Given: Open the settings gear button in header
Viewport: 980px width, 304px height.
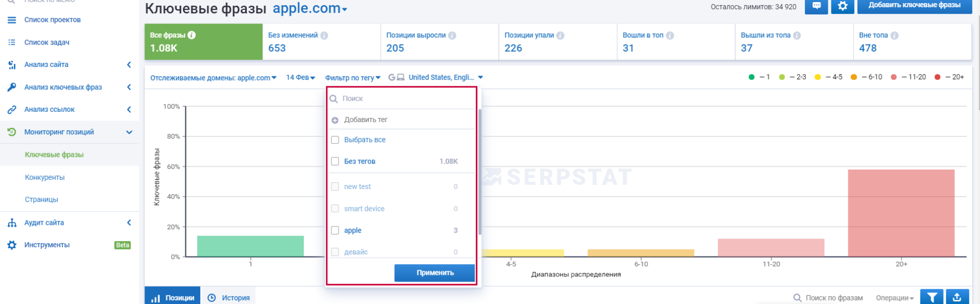Looking at the screenshot, I should click(843, 6).
